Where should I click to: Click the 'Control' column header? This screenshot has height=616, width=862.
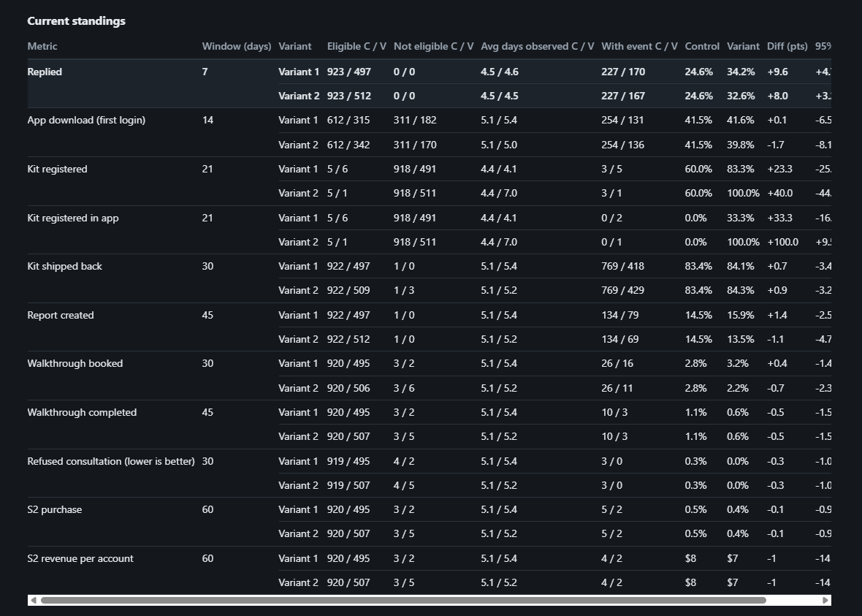pos(702,46)
